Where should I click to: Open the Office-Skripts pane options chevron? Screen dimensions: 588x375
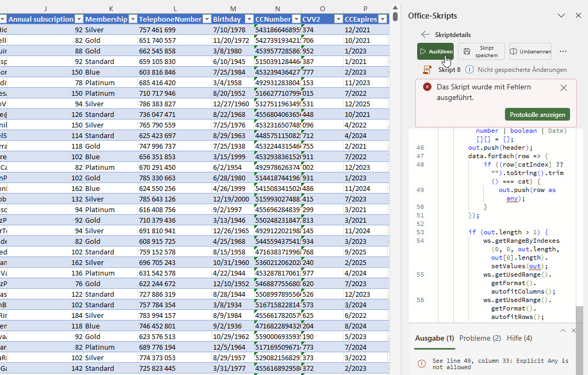click(561, 16)
